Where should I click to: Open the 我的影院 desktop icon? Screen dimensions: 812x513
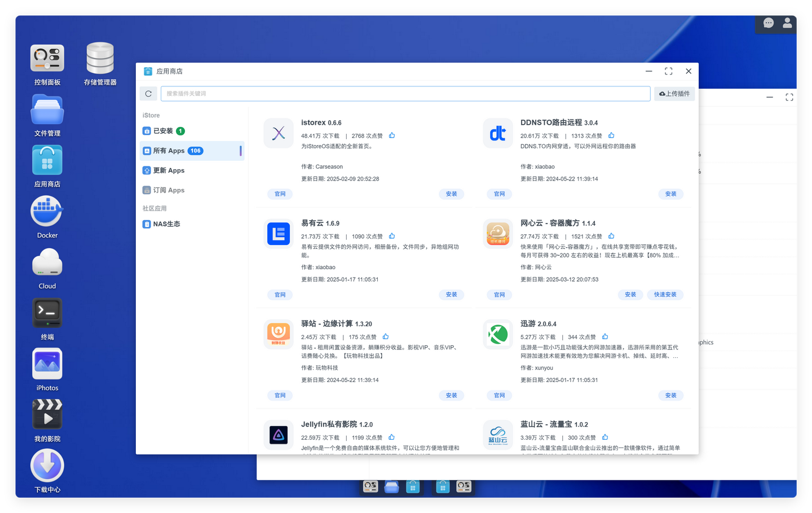(47, 415)
